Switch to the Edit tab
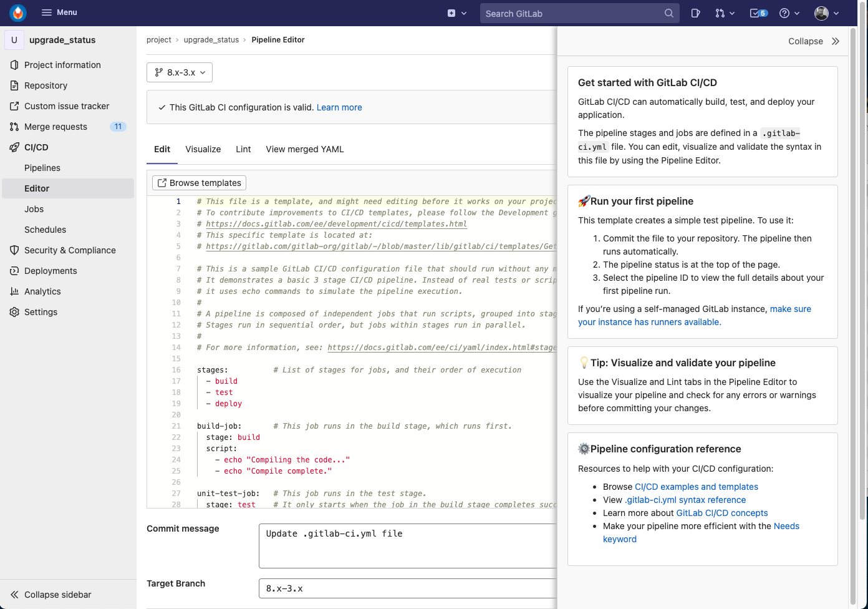The image size is (868, 609). [x=162, y=149]
